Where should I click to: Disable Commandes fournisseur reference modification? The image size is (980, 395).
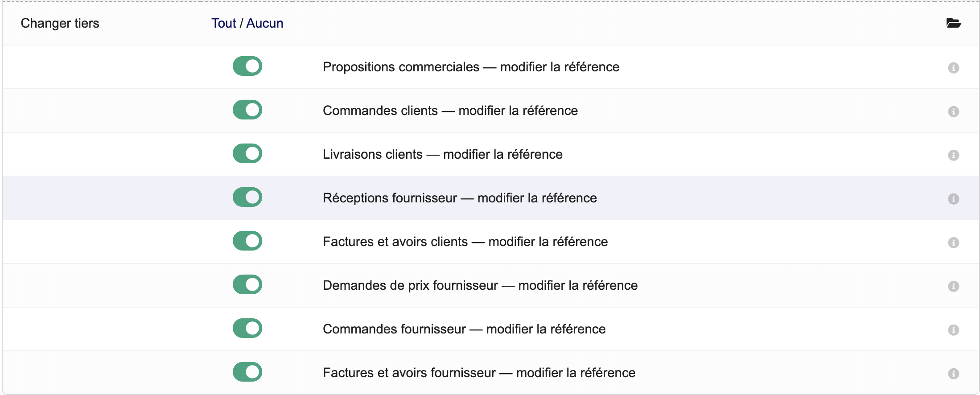coord(247,328)
